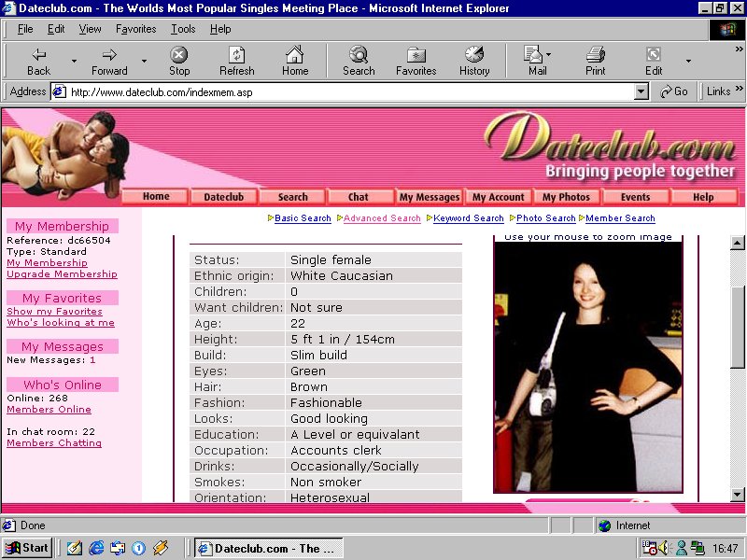Follow the Advanced Search link
Viewport: 747px width, 560px height.
(382, 218)
